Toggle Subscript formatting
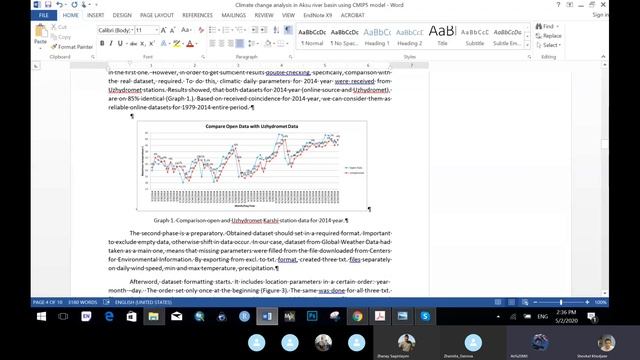The image size is (640, 360). (142, 43)
